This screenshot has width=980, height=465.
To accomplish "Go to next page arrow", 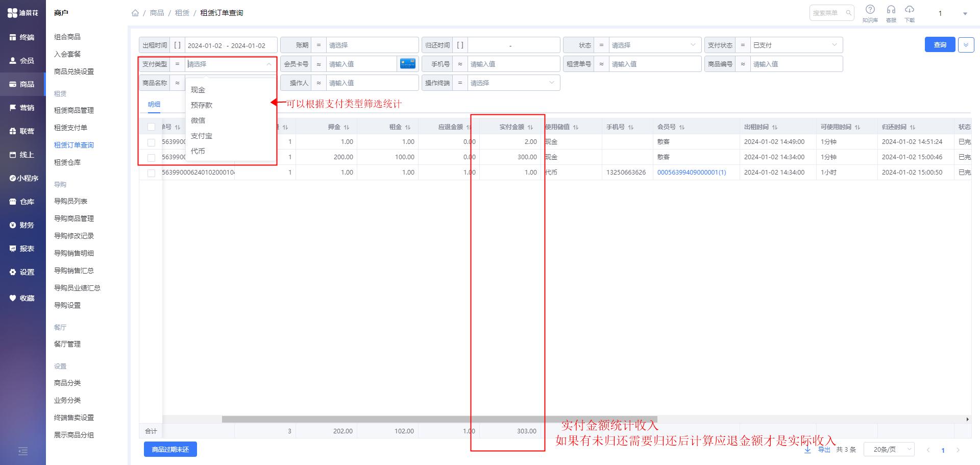I will pos(958,450).
